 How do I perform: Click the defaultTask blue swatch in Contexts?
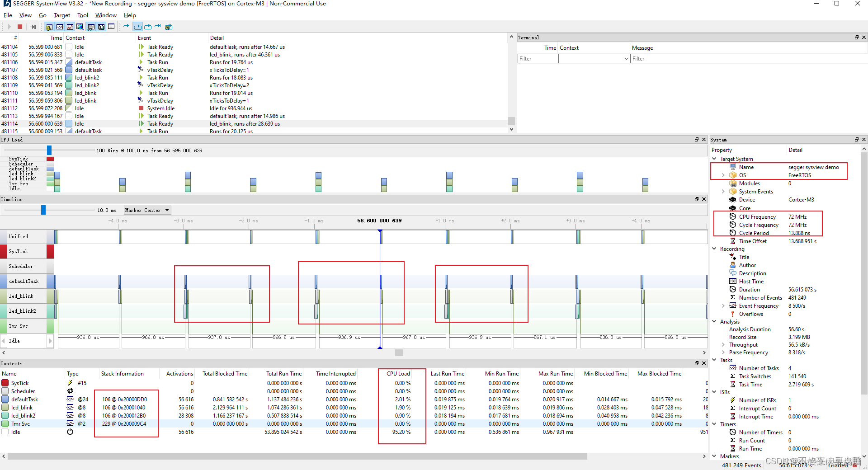click(x=5, y=399)
